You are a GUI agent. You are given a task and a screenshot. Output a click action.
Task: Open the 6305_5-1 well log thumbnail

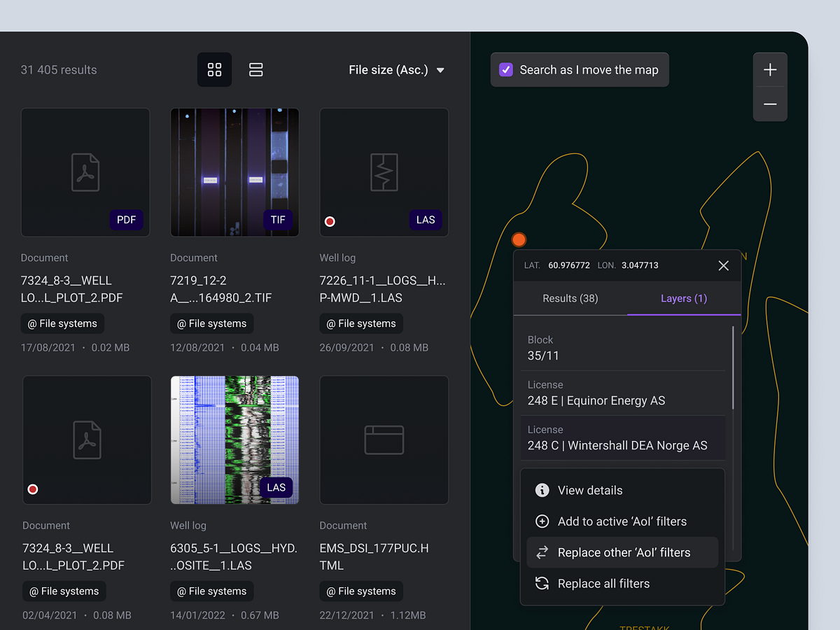(234, 440)
